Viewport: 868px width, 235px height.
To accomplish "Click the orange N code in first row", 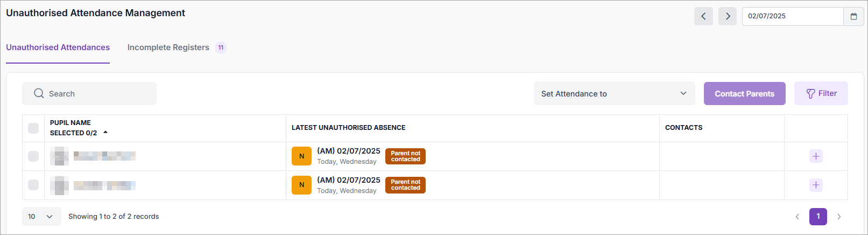I will 301,156.
